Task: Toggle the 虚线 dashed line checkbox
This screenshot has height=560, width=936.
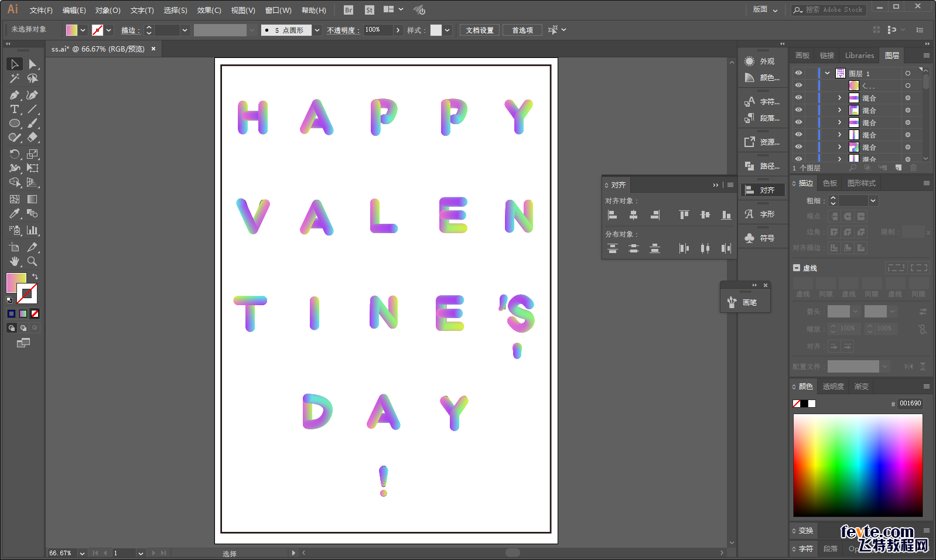Action: tap(797, 268)
